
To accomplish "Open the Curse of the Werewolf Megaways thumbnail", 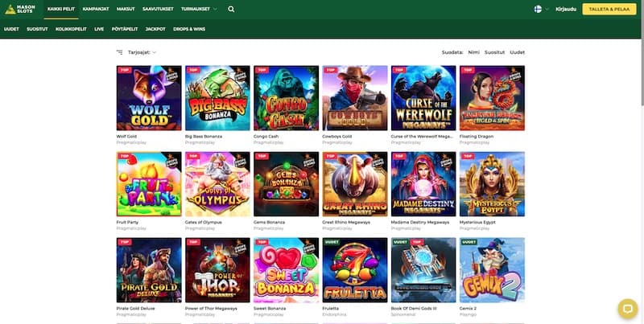I will 423,98.
